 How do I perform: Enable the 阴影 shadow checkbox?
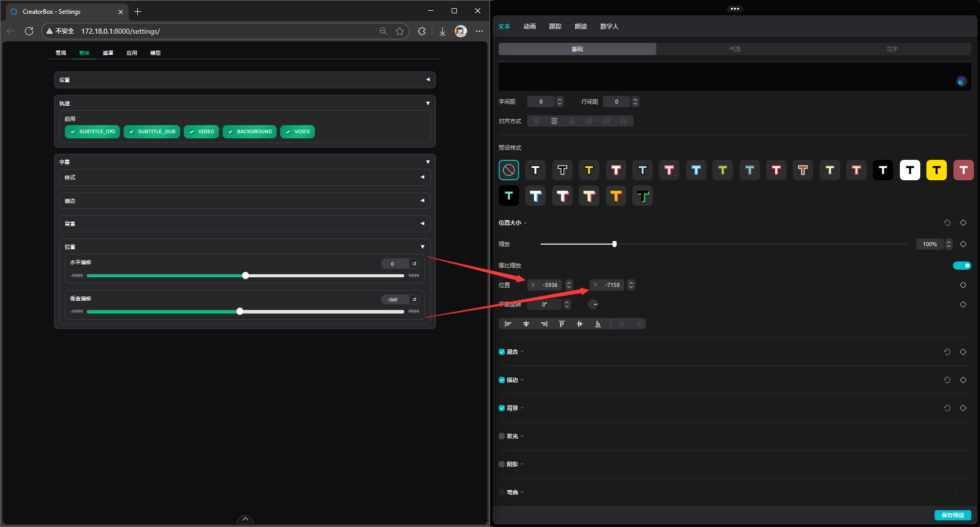point(502,464)
